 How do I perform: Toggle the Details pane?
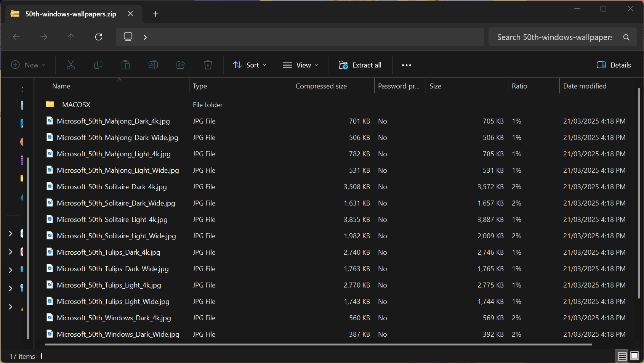[x=614, y=65]
